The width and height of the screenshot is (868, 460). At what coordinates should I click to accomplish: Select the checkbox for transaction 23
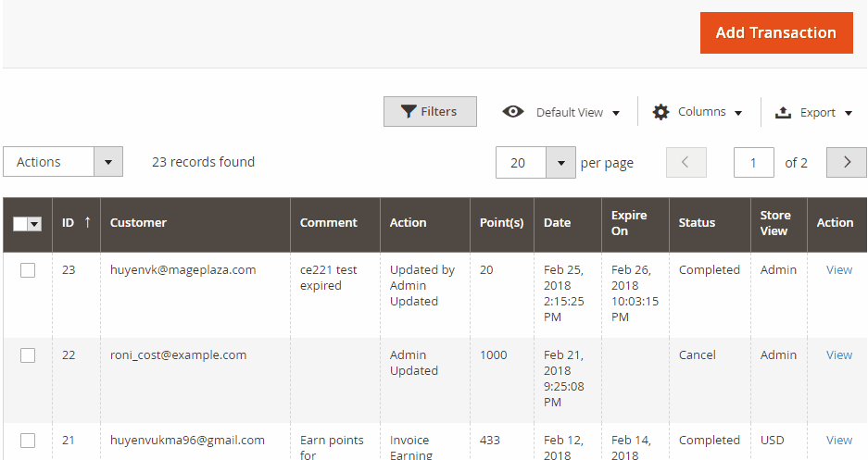(28, 270)
